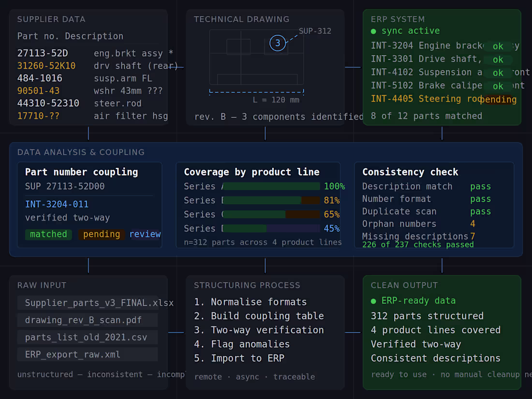This screenshot has height=399, width=532.
Task: Click the Number format pass value
Action: (x=480, y=199)
